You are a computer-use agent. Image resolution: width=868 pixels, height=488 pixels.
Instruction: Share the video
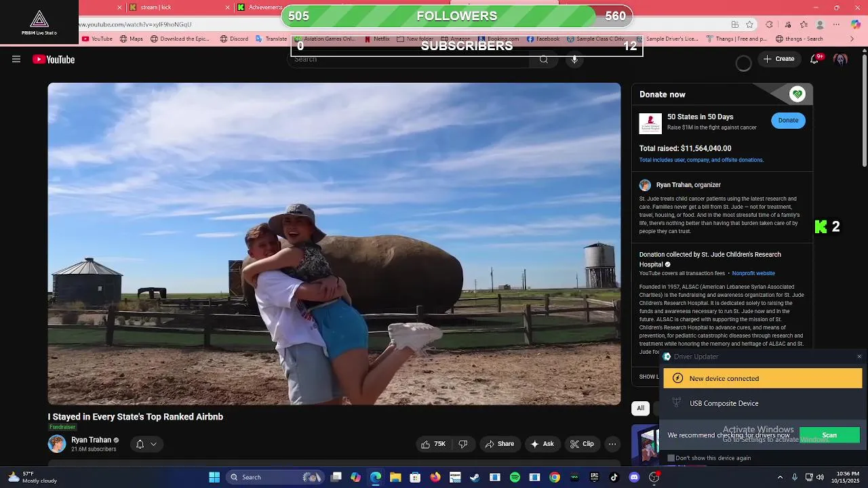[500, 444]
